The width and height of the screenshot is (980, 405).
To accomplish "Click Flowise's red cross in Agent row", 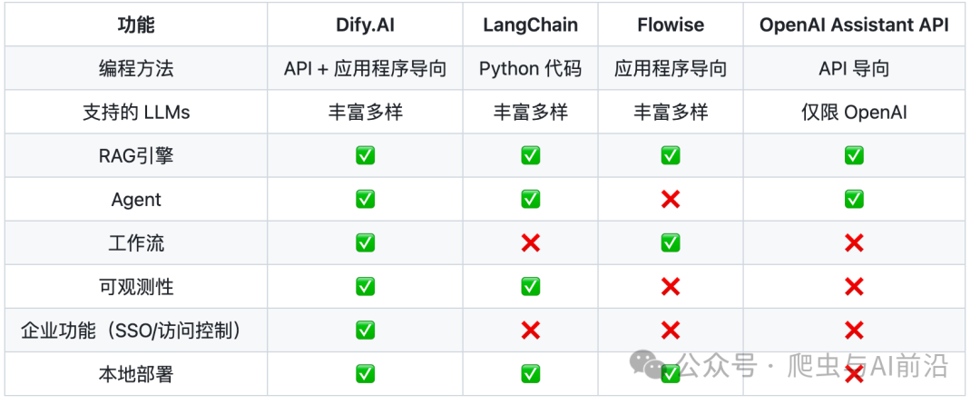I will [x=671, y=200].
